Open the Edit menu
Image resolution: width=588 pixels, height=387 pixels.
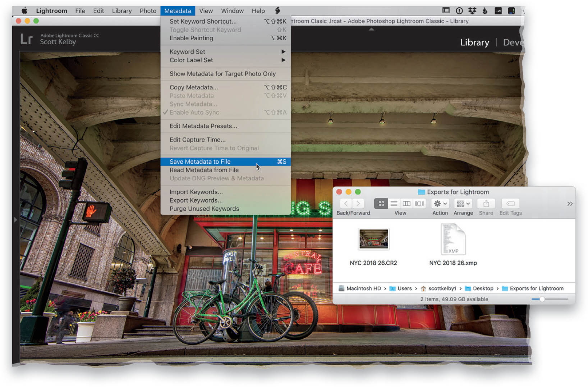click(98, 11)
